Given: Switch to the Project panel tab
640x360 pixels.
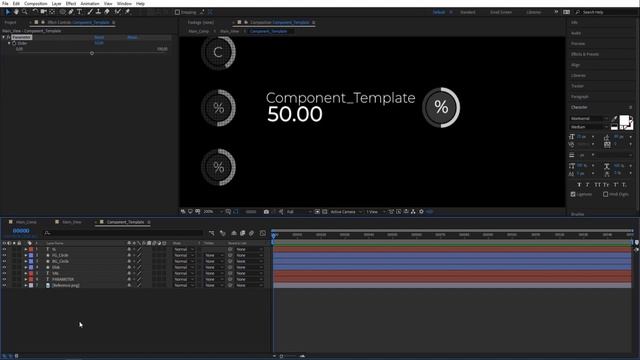Looking at the screenshot, I should point(10,22).
